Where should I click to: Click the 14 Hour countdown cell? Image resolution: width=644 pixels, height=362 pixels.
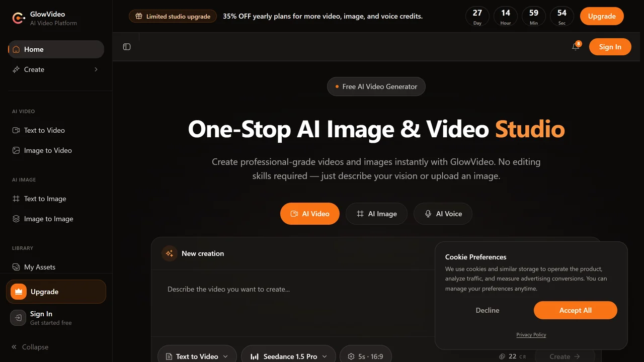(x=506, y=16)
